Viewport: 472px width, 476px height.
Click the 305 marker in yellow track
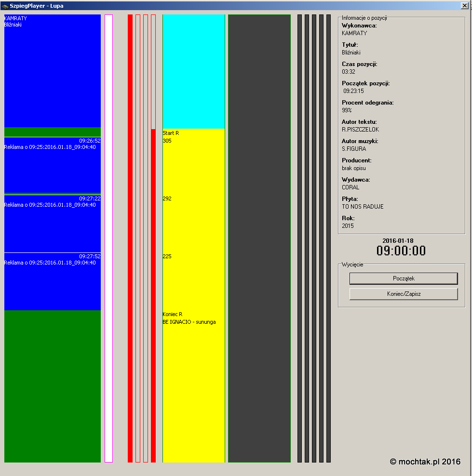167,141
